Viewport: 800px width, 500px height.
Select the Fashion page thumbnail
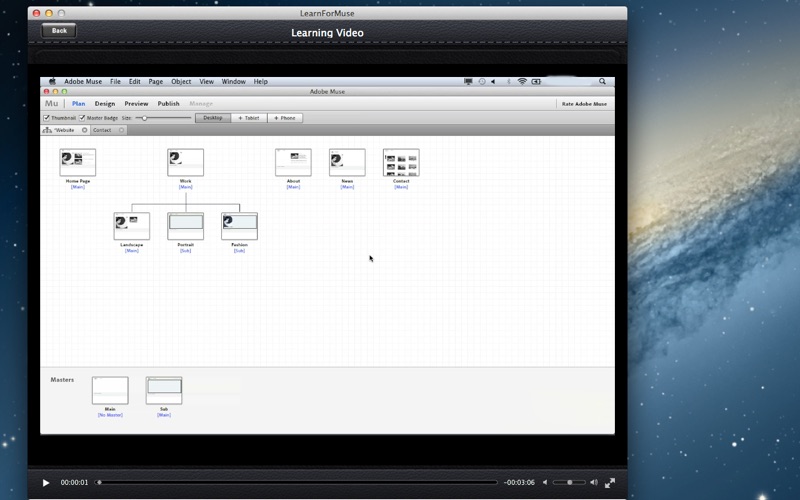click(239, 226)
